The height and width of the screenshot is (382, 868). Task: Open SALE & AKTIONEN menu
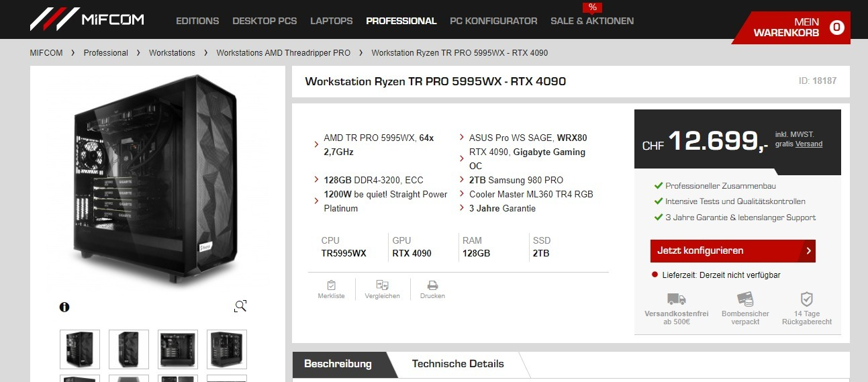[x=592, y=21]
